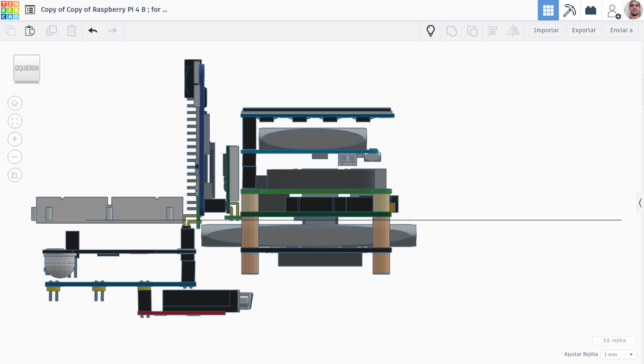Image resolution: width=644 pixels, height=364 pixels.
Task: Click the Duplicate and repeat icon
Action: click(51, 31)
